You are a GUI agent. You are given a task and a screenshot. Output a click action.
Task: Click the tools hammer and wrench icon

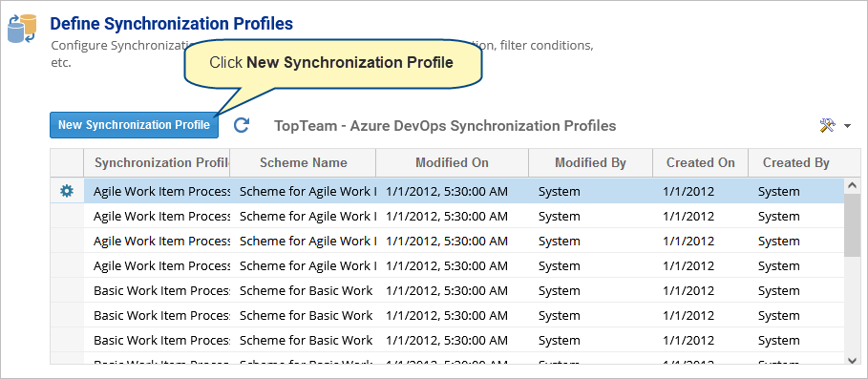827,126
